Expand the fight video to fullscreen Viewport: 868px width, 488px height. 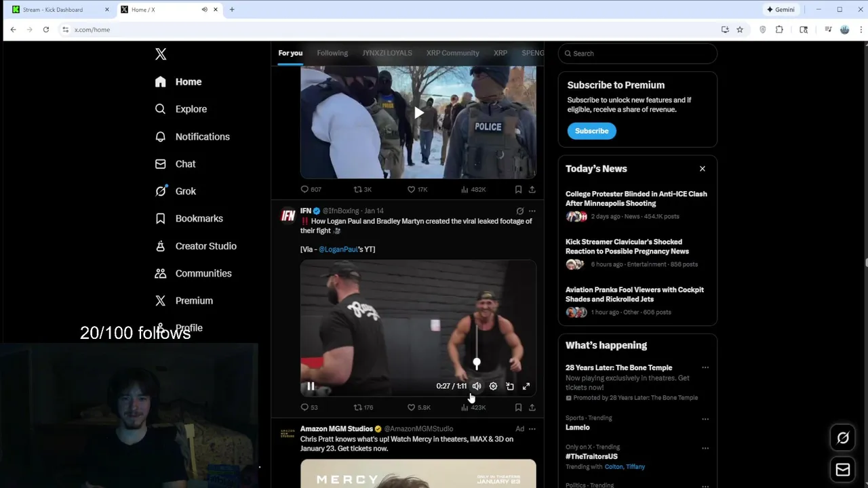click(x=526, y=386)
